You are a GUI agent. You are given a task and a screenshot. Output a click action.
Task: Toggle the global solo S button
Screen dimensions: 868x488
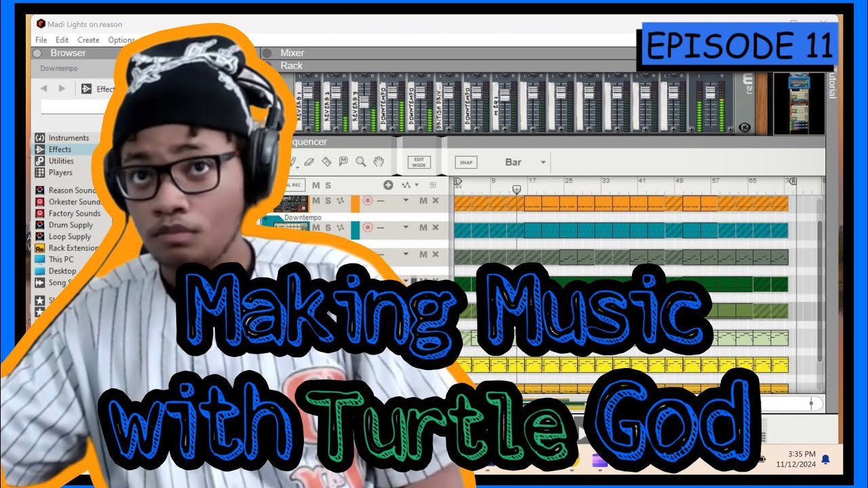328,185
